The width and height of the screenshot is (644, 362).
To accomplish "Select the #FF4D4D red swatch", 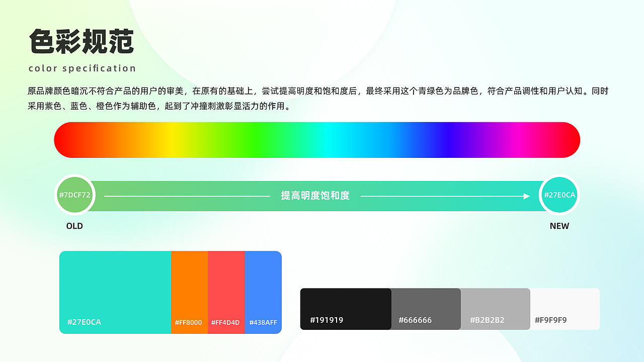I will [226, 292].
